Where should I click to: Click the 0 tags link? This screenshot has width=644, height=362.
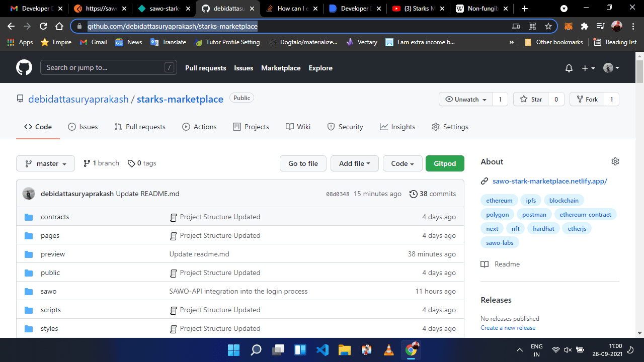142,163
